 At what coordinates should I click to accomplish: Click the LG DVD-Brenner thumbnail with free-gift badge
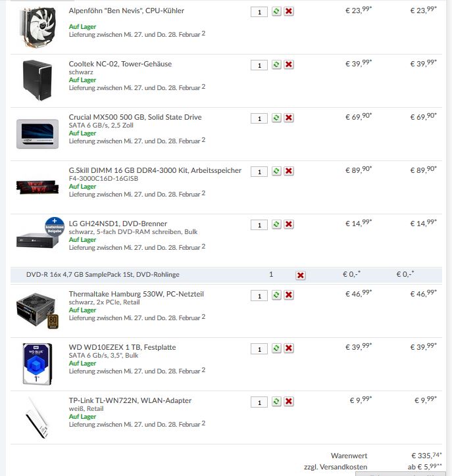click(39, 233)
